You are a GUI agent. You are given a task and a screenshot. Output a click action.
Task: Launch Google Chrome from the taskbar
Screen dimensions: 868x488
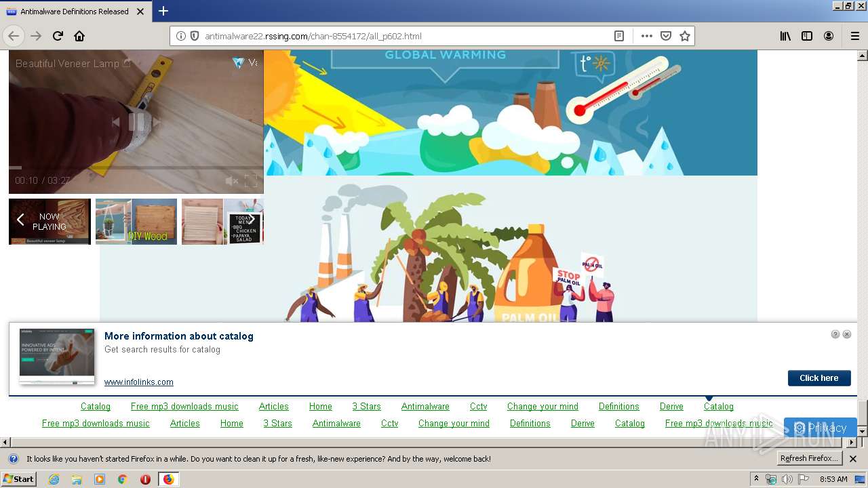(x=122, y=479)
